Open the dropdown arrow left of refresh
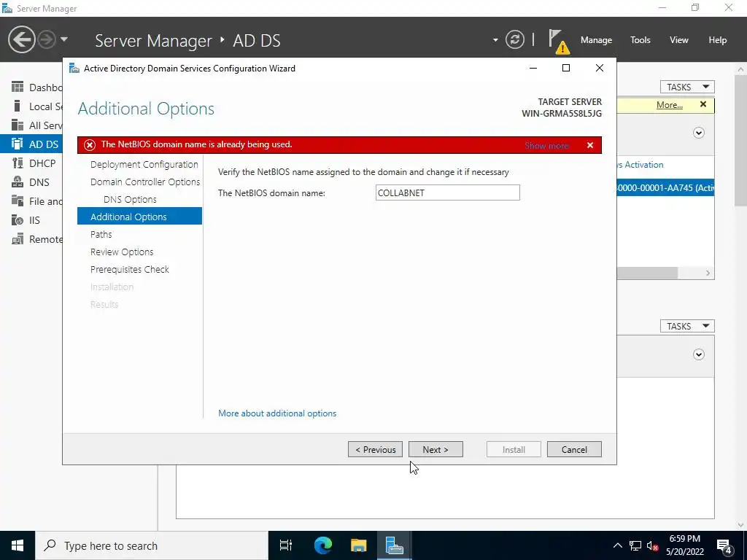This screenshot has width=747, height=560. [x=495, y=40]
